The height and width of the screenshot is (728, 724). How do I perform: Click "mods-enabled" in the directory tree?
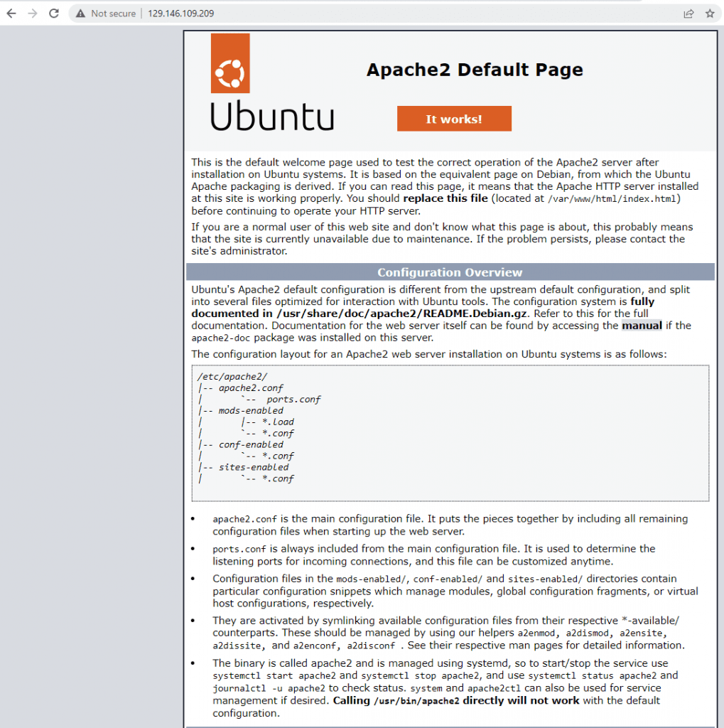(x=251, y=410)
